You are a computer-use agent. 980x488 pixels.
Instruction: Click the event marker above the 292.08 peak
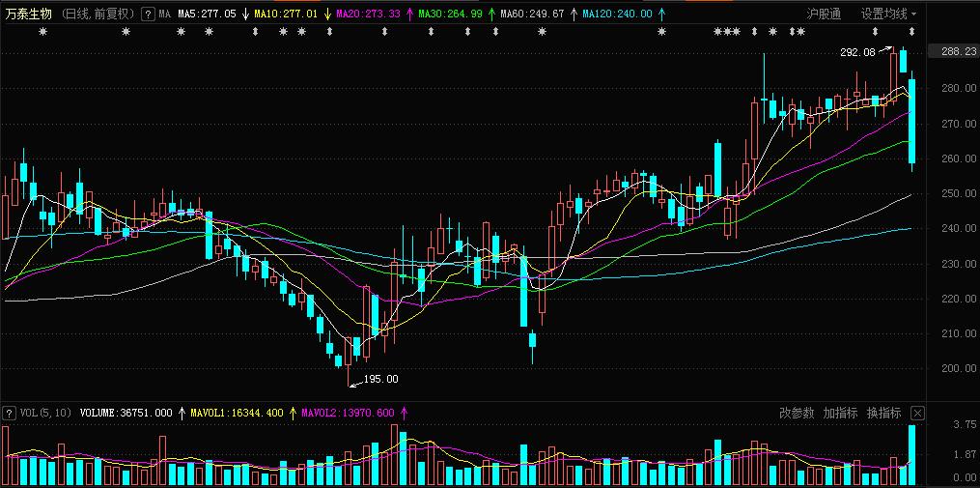(885, 33)
